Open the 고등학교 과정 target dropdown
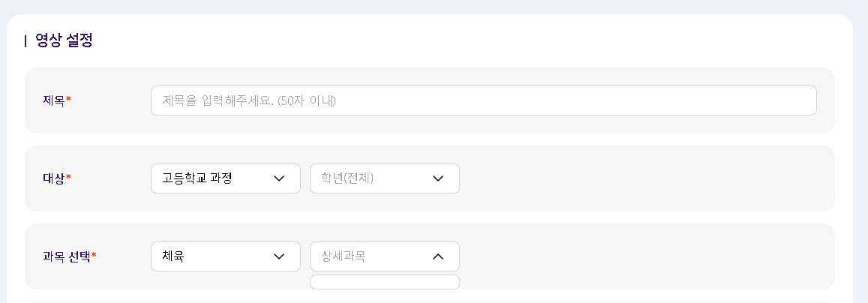This screenshot has height=303, width=868. (x=218, y=178)
